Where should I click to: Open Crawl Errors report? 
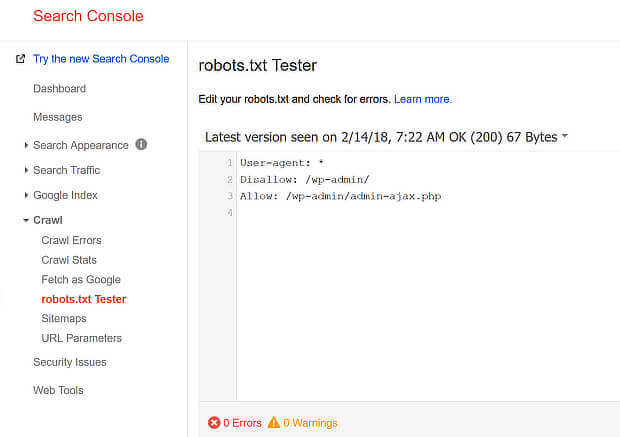click(x=71, y=240)
